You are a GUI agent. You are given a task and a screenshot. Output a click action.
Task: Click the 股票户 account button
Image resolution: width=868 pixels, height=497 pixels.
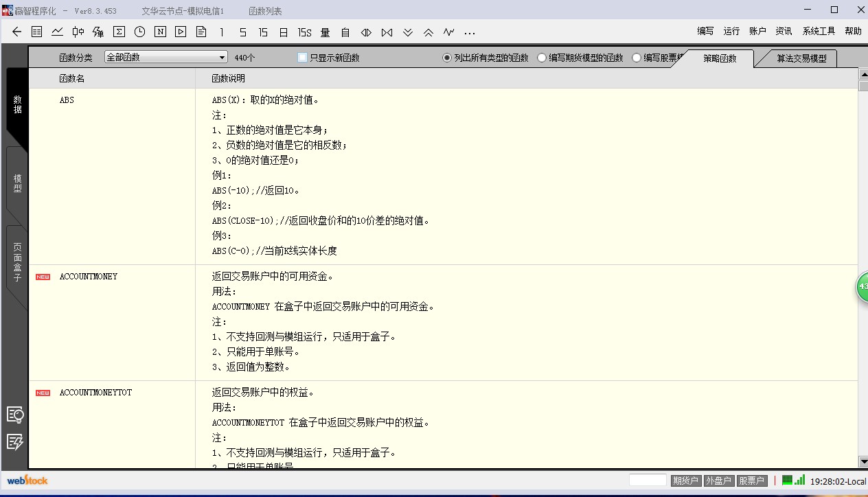tap(751, 481)
